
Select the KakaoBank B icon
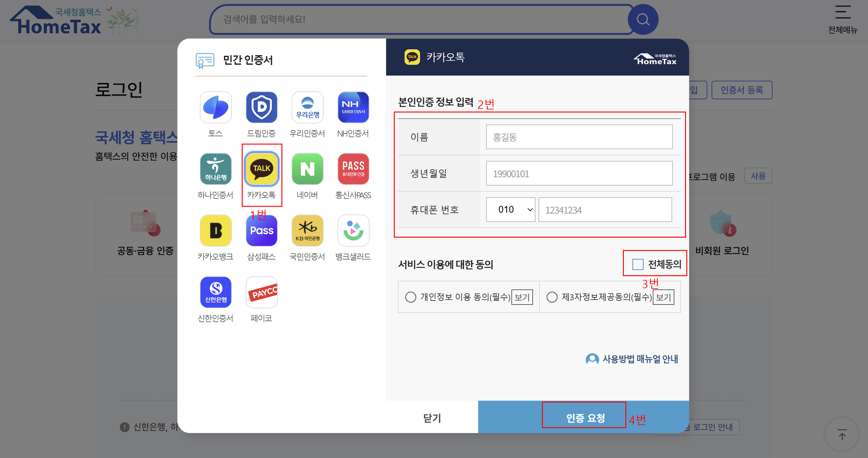(x=216, y=231)
